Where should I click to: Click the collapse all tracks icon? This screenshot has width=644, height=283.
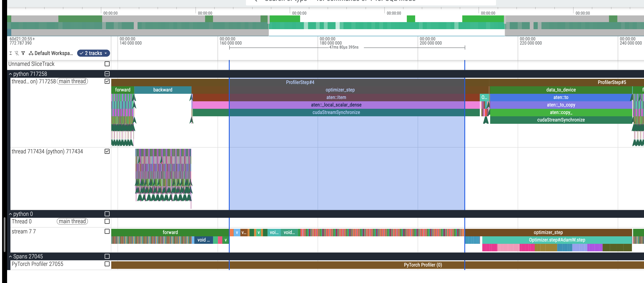[x=10, y=53]
